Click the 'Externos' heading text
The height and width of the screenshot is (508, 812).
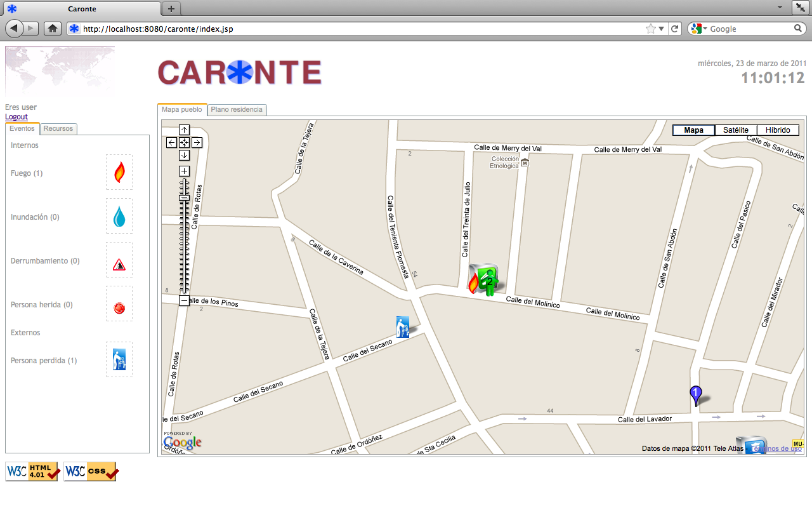click(x=25, y=333)
